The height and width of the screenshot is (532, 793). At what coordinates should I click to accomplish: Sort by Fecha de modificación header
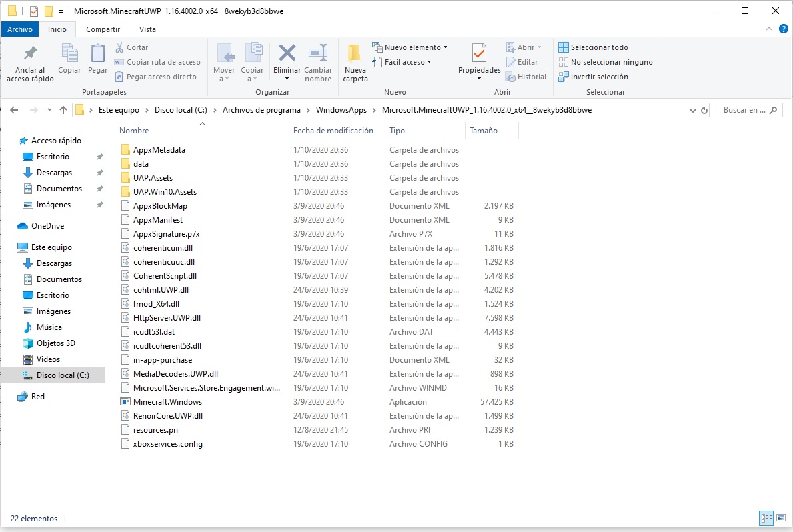tap(333, 131)
